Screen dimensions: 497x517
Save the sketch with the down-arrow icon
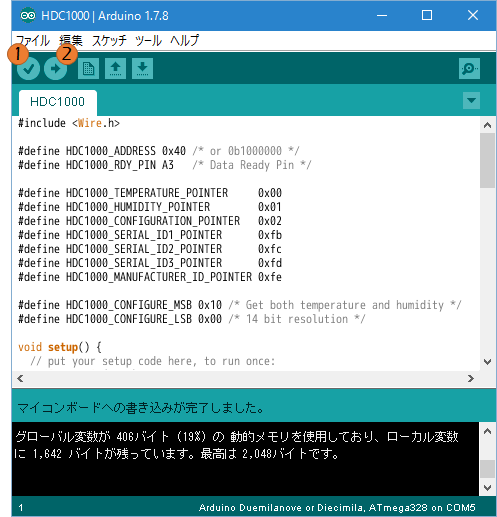point(142,69)
